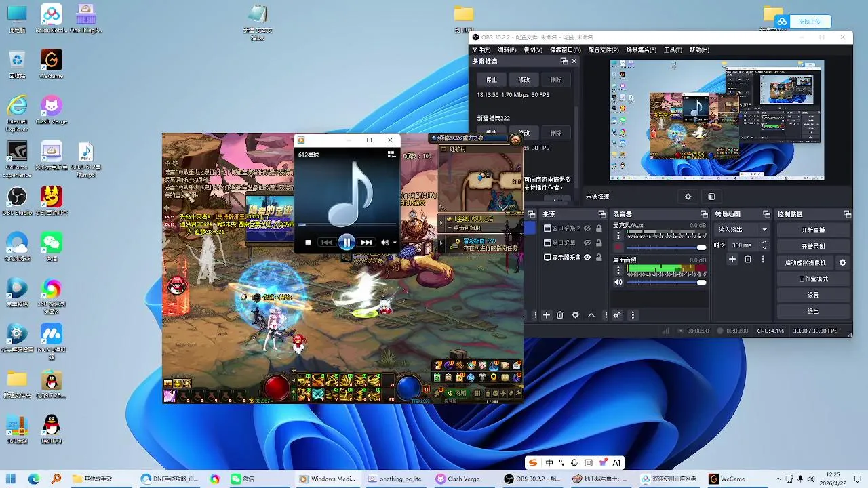This screenshot has height=488, width=868.
Task: Pop out the 多路推流 dock panel
Action: point(564,61)
